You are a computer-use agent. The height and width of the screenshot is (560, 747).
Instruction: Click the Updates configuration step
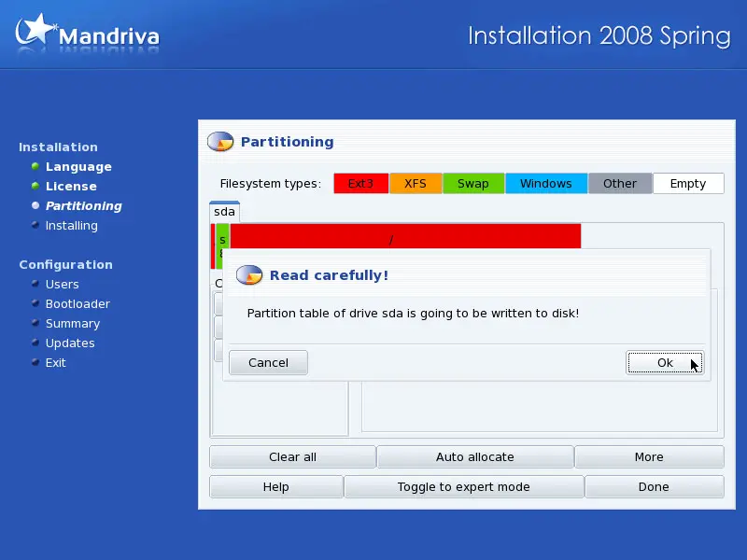pyautogui.click(x=70, y=343)
